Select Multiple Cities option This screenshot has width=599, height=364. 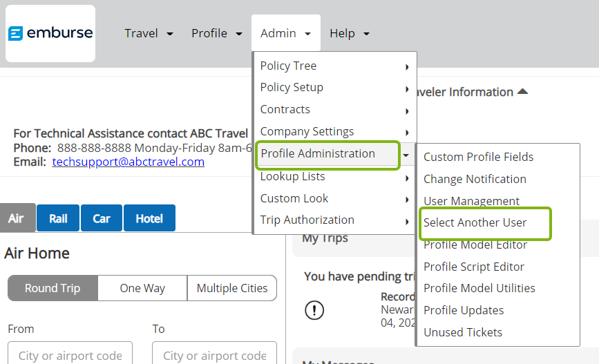tap(232, 288)
